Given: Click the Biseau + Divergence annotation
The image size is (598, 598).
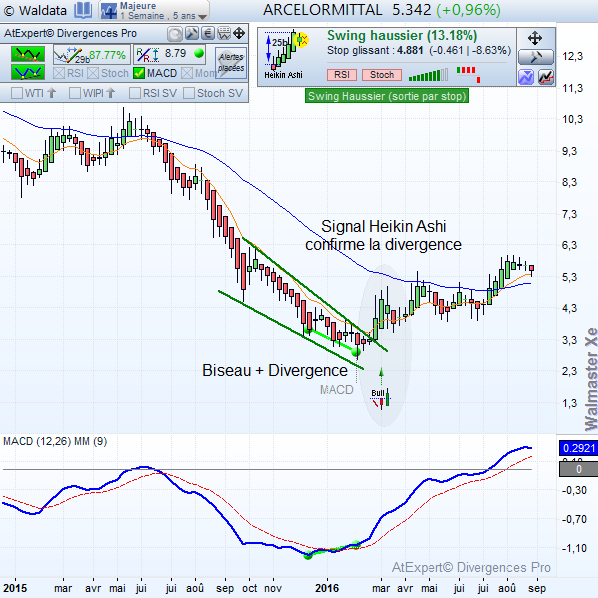Looking at the screenshot, I should coord(275,370).
